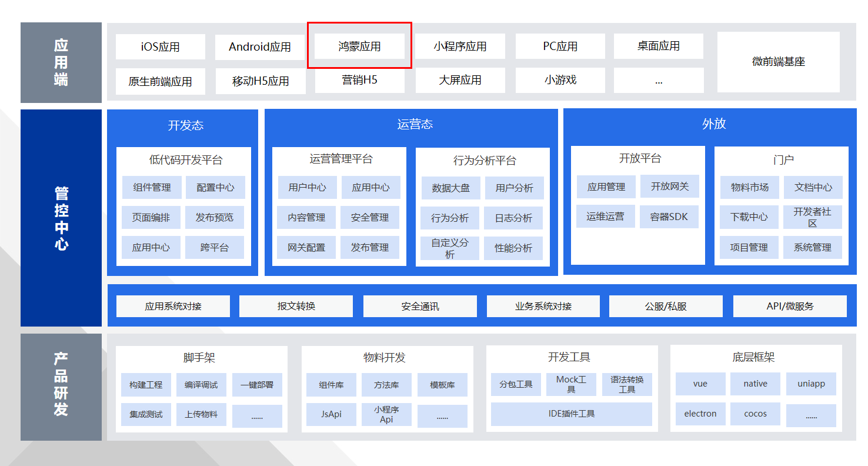
Task: Select the iOS应用 box
Action: click(x=160, y=46)
